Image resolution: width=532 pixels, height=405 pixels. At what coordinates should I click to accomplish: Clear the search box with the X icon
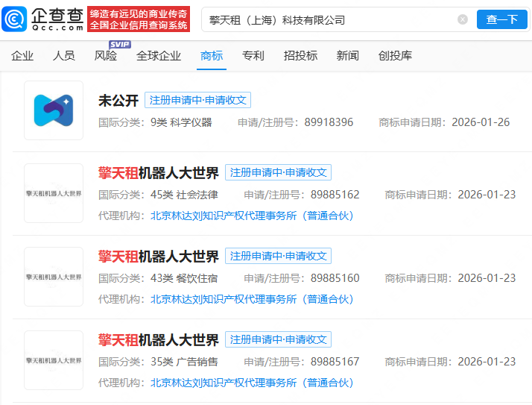(463, 19)
